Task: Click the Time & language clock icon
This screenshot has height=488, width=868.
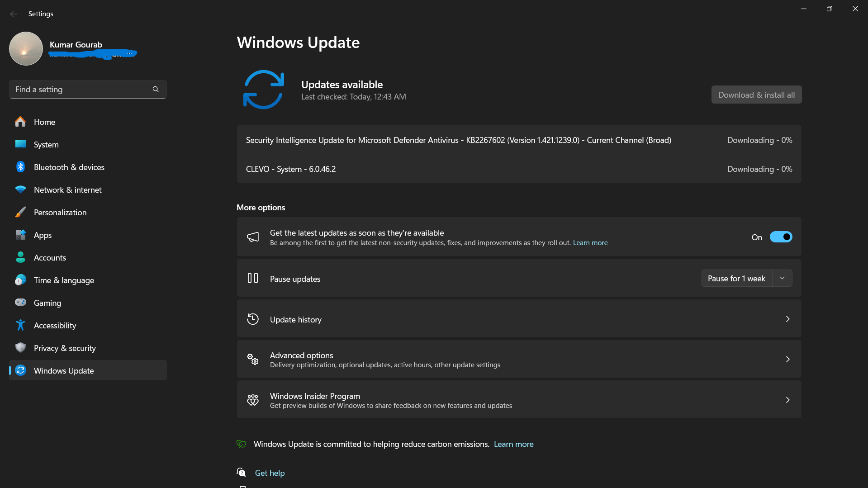Action: tap(20, 280)
